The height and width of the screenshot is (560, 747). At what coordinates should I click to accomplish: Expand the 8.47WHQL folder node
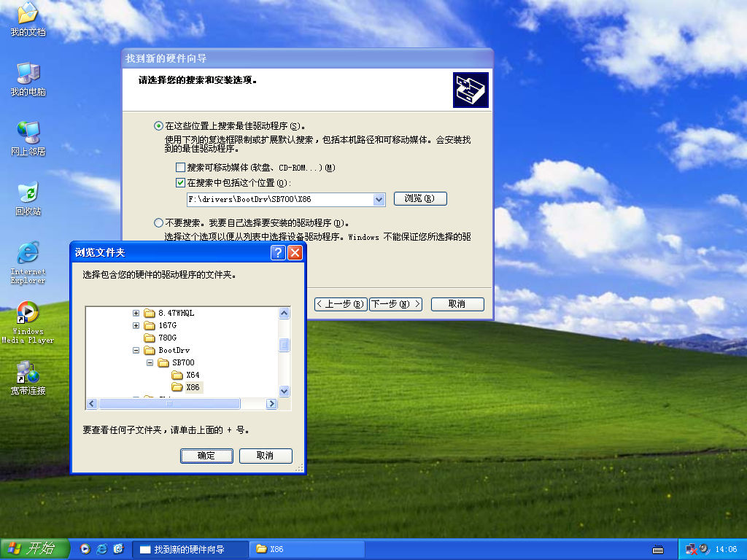(x=136, y=313)
